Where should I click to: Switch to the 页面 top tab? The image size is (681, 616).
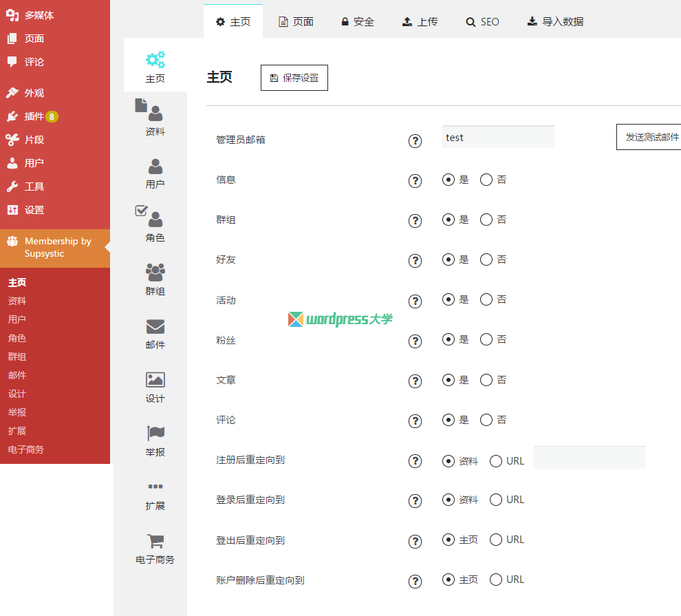(x=296, y=22)
